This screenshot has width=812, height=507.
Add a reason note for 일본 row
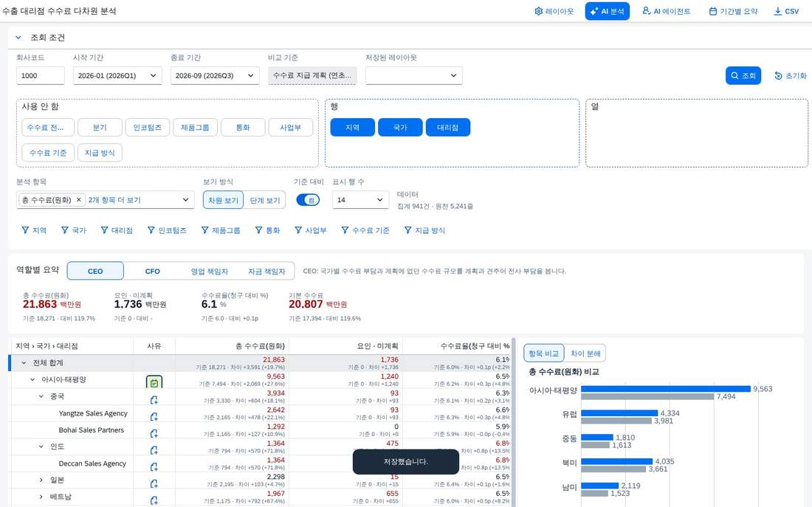coord(154,483)
